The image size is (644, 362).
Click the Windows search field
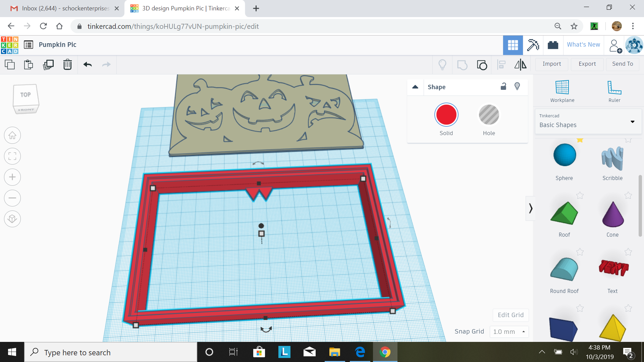(x=111, y=352)
